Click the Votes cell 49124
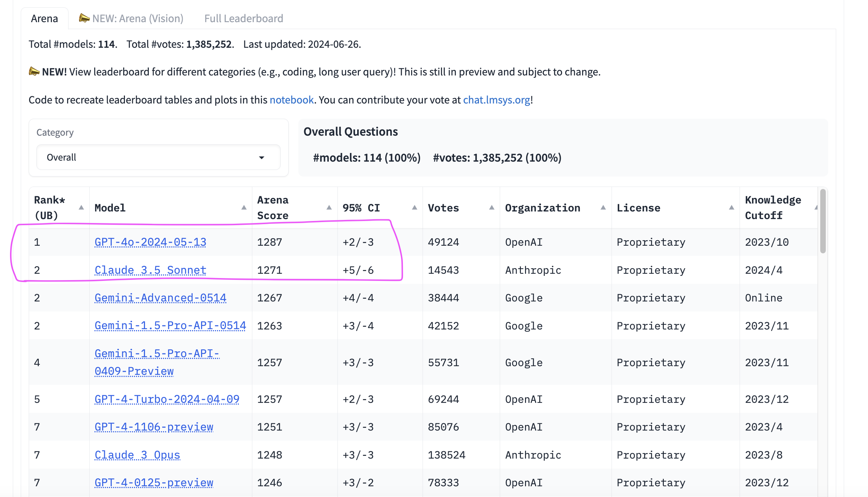This screenshot has height=497, width=868. 461,242
